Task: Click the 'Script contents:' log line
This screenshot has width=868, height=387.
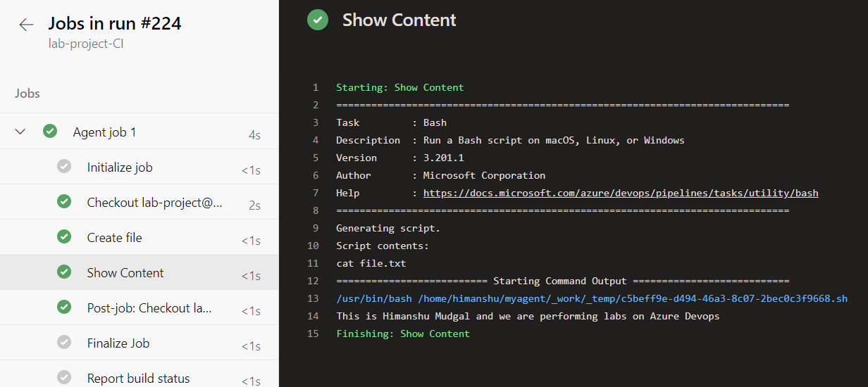Action: [383, 246]
